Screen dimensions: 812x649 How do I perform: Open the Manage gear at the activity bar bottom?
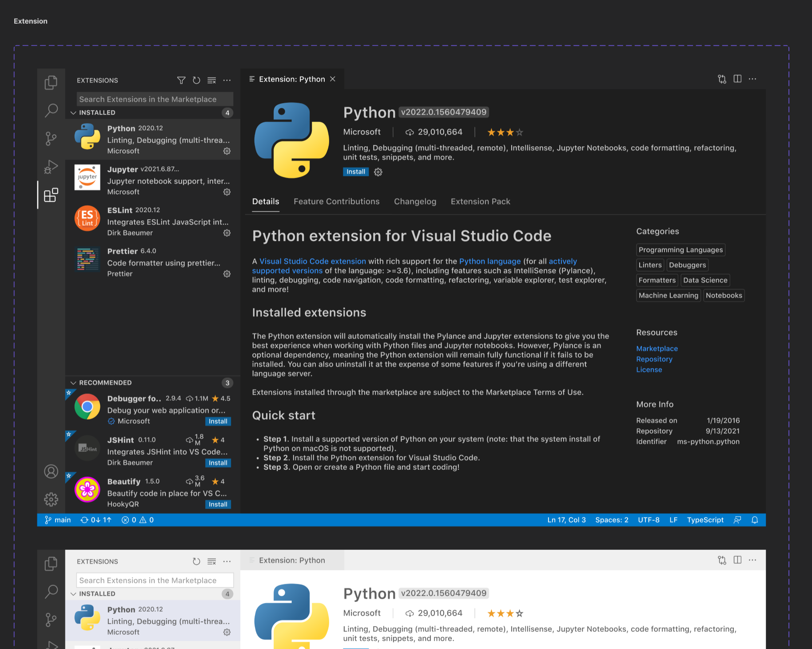pyautogui.click(x=51, y=499)
